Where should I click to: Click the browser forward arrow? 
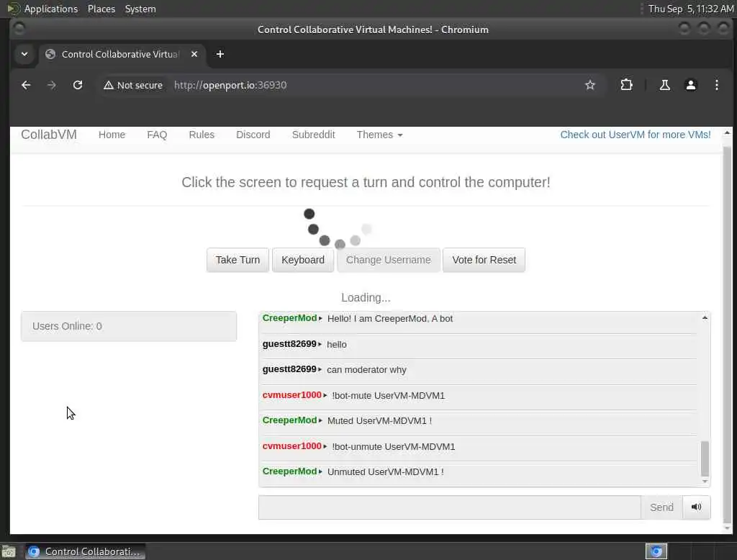click(x=52, y=85)
